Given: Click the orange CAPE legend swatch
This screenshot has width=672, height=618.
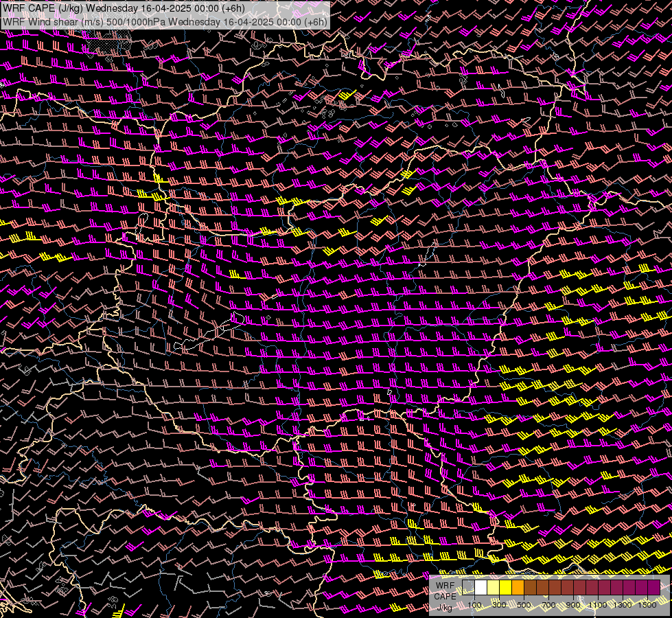Looking at the screenshot, I should (x=518, y=587).
